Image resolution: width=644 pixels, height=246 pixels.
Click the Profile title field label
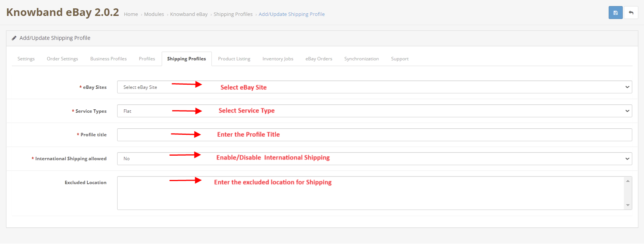pyautogui.click(x=92, y=135)
